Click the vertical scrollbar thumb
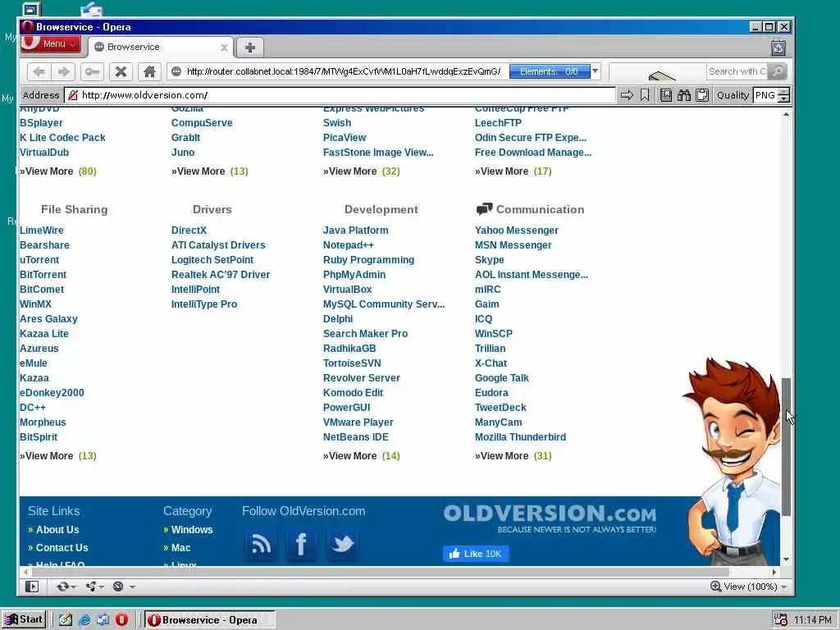 (786, 447)
